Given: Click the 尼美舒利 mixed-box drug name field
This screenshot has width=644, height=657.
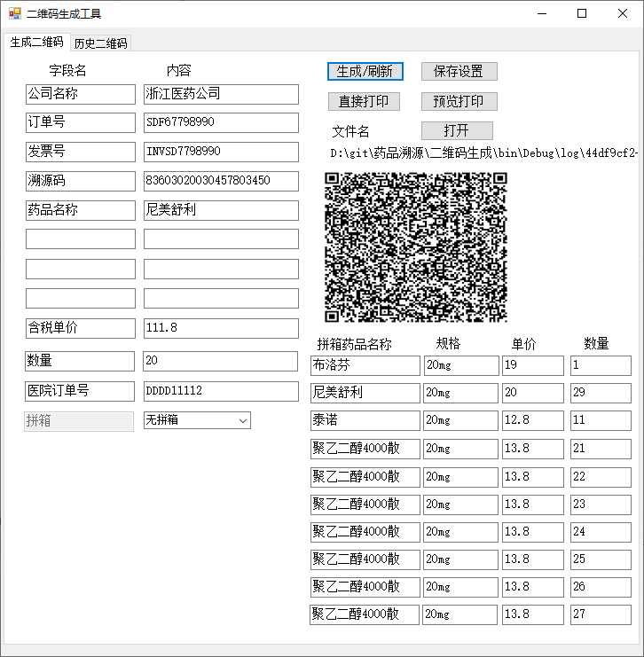Looking at the screenshot, I should 365,393.
